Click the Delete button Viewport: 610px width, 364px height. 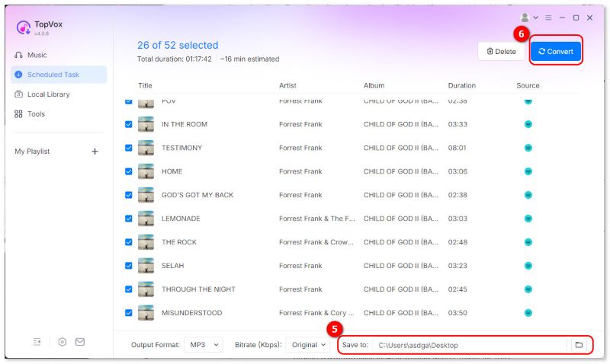click(x=501, y=52)
